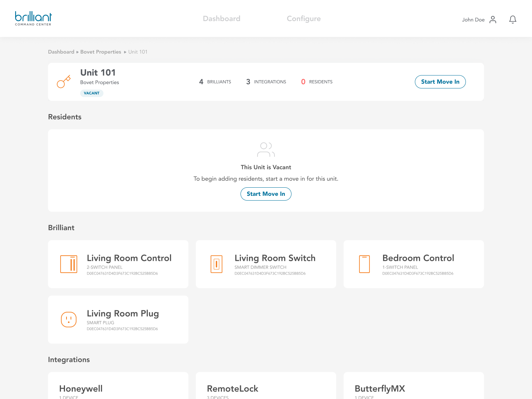Click the 'To begin adding residents' instruction text
532x399 pixels.
pos(266,179)
